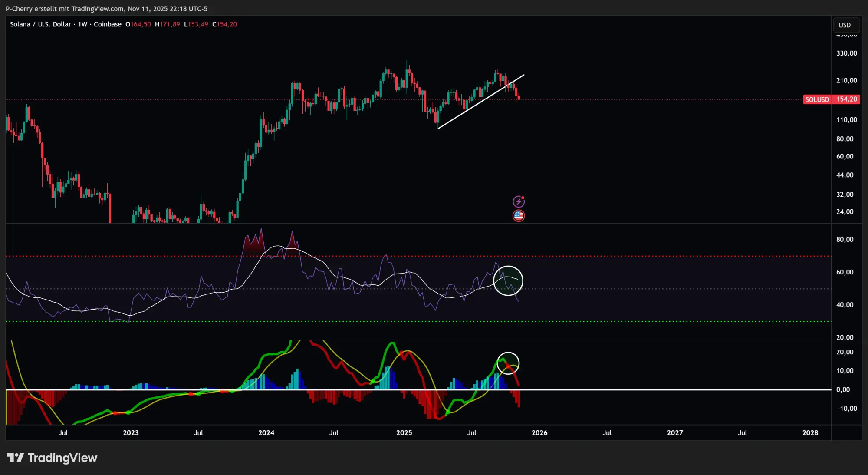Click the TradingView logo in the bottom corner
The image size is (868, 475).
(x=52, y=458)
